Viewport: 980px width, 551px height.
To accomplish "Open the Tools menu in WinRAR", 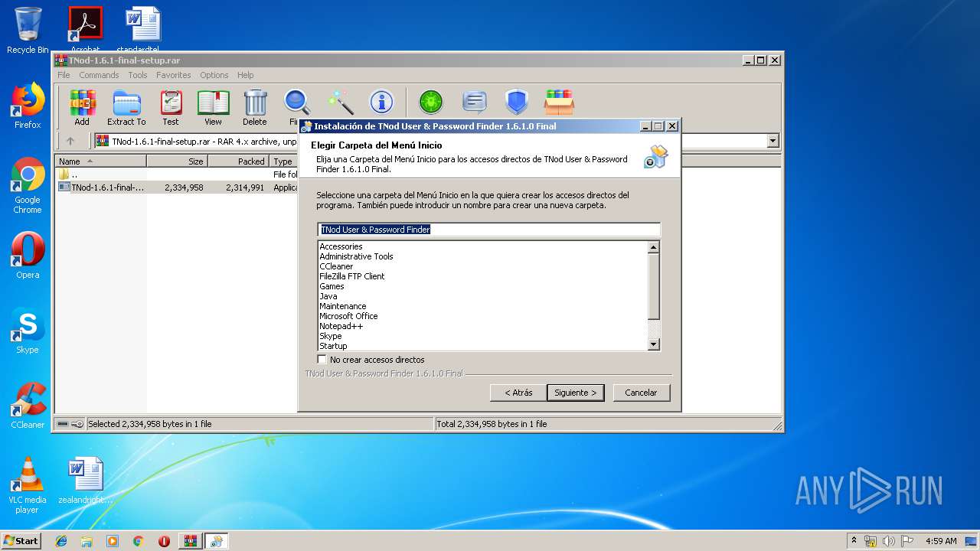I will [x=138, y=75].
